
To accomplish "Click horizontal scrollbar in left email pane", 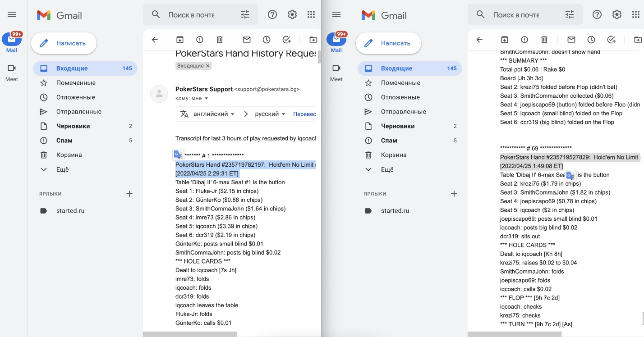I will (190, 334).
